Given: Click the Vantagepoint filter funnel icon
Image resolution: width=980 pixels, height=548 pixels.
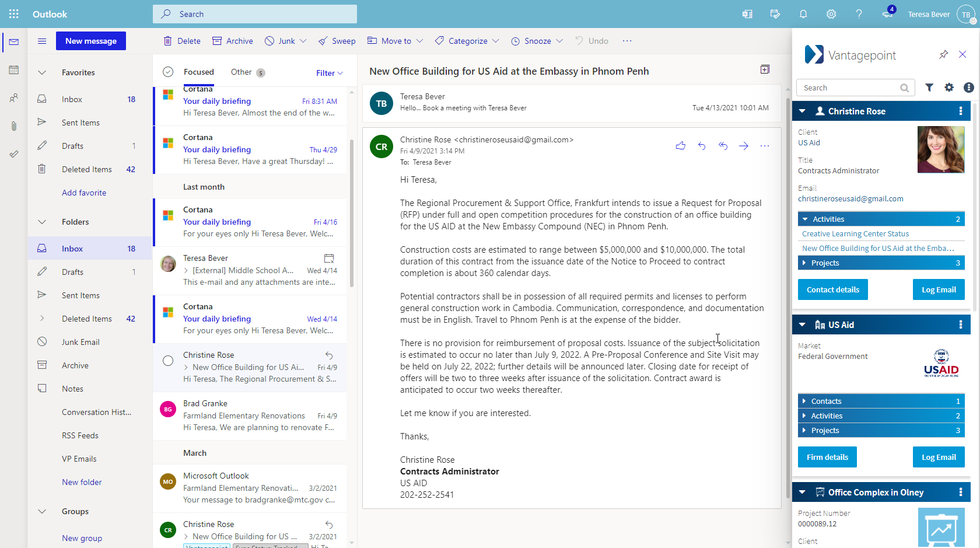Looking at the screenshot, I should [x=929, y=88].
